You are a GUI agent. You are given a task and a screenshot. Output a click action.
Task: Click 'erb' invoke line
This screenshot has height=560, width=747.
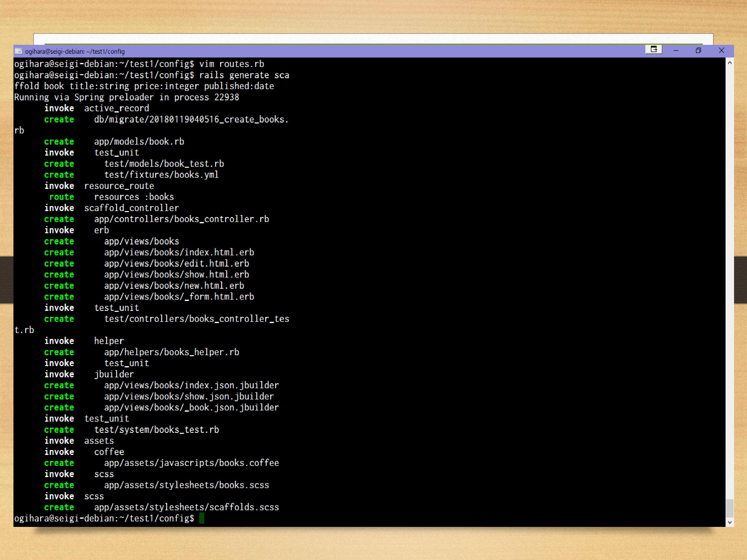point(101,230)
